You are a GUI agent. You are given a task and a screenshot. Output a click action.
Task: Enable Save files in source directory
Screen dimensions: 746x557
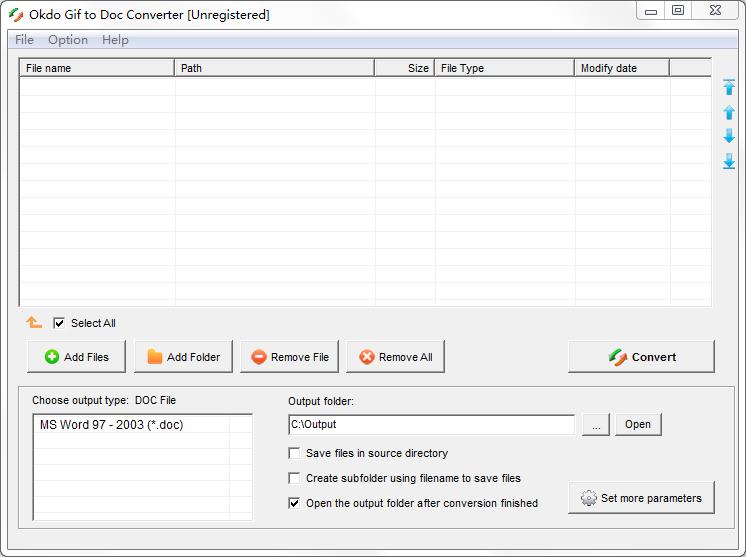click(x=294, y=453)
